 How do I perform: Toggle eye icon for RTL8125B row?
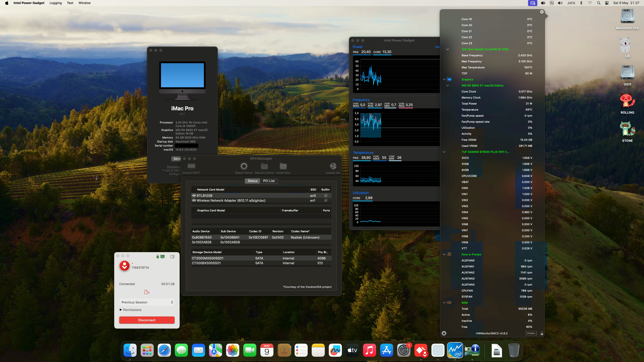(x=194, y=196)
